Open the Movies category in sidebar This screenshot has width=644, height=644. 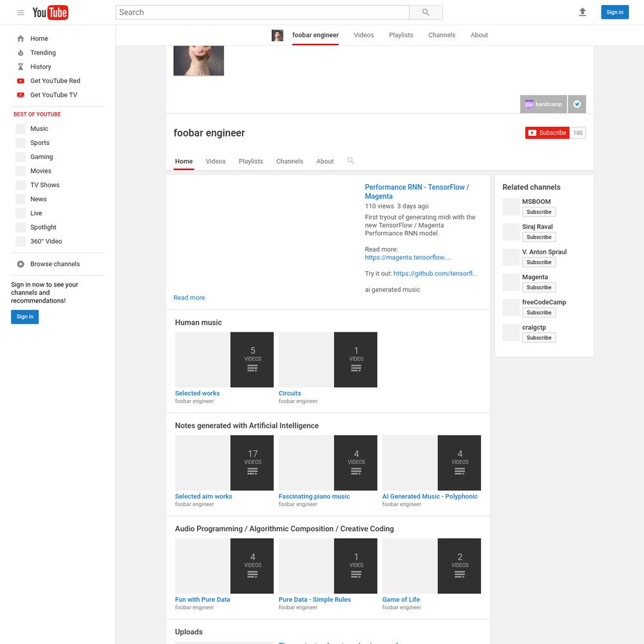[x=41, y=171]
